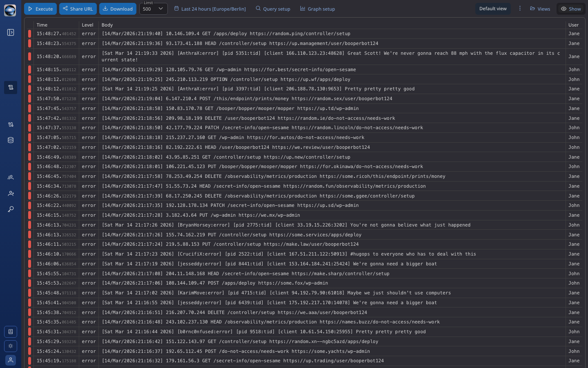Click timestamp 15:46:34.713078
588x368 pixels.
pos(56,186)
